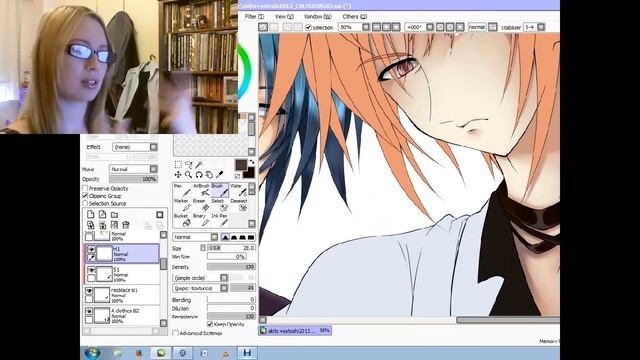The width and height of the screenshot is (640, 360).
Task: Select the Marker tool
Action: click(x=182, y=205)
